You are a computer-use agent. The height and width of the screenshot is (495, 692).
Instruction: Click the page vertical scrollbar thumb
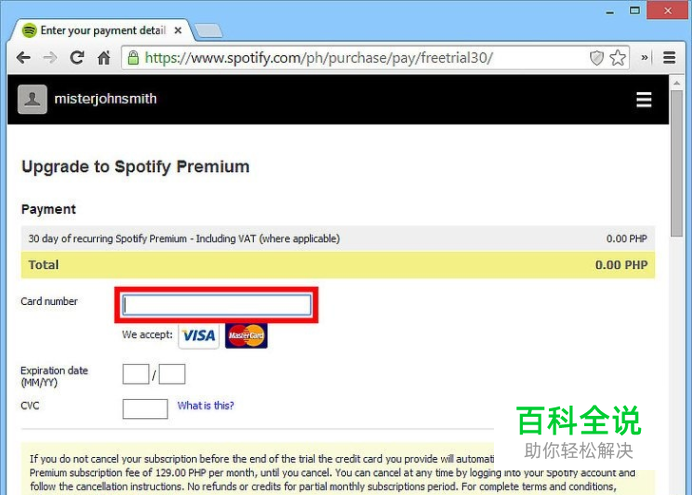pyautogui.click(x=677, y=163)
